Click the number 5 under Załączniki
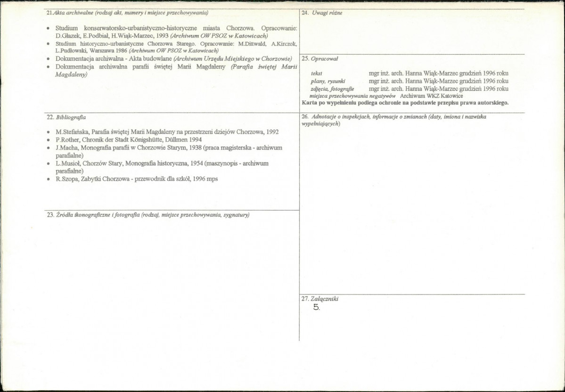This screenshot has height=392, width=565. tap(316, 307)
